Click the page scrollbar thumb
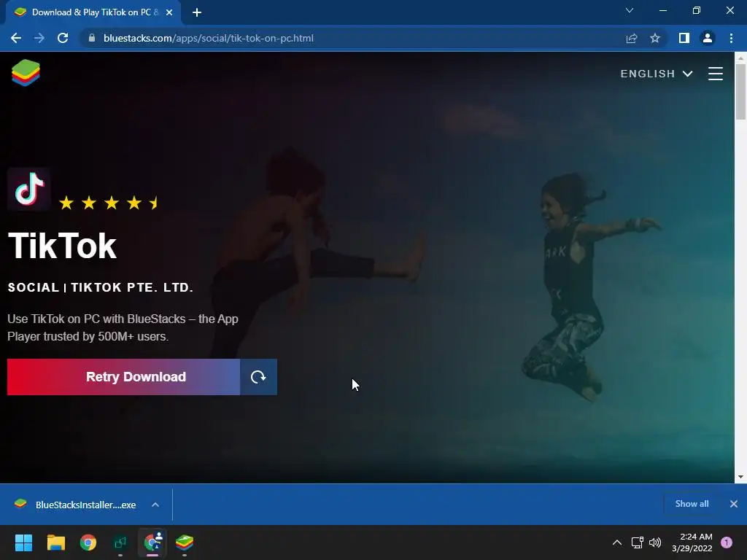747x560 pixels. coord(740,91)
